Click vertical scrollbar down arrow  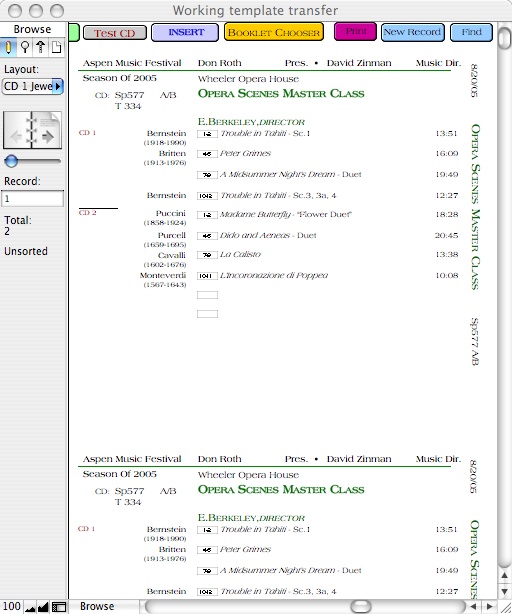tap(504, 591)
